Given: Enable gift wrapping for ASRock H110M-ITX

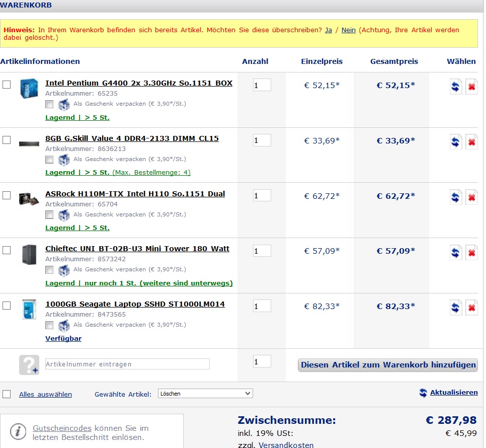Looking at the screenshot, I should [x=49, y=214].
